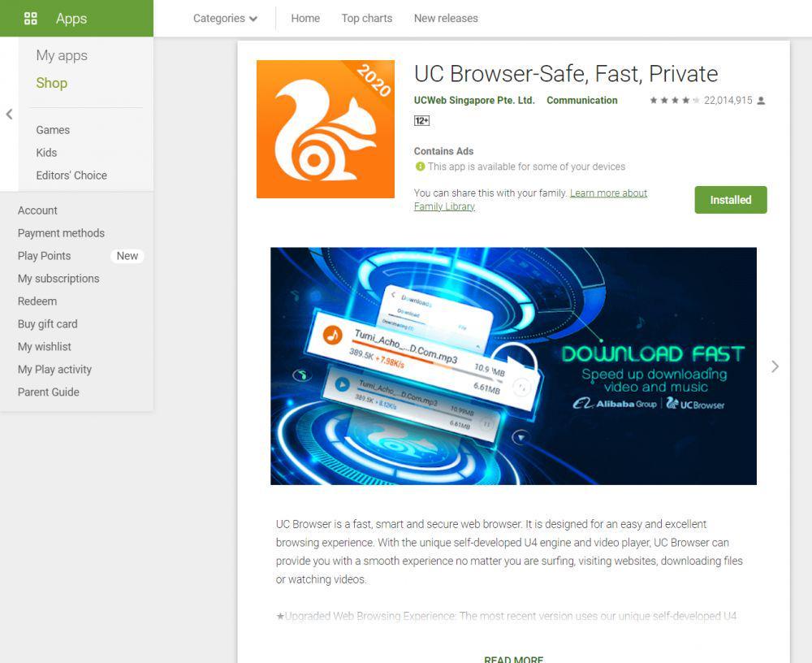Open the Home tab
The height and width of the screenshot is (663, 812).
305,18
